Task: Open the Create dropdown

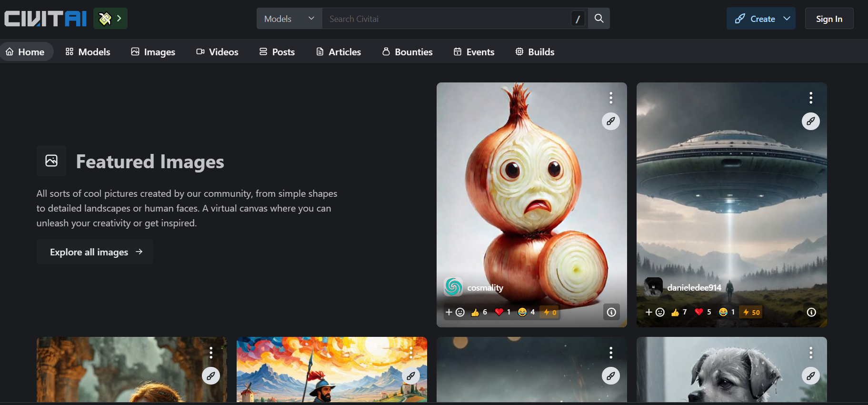Action: pos(761,19)
